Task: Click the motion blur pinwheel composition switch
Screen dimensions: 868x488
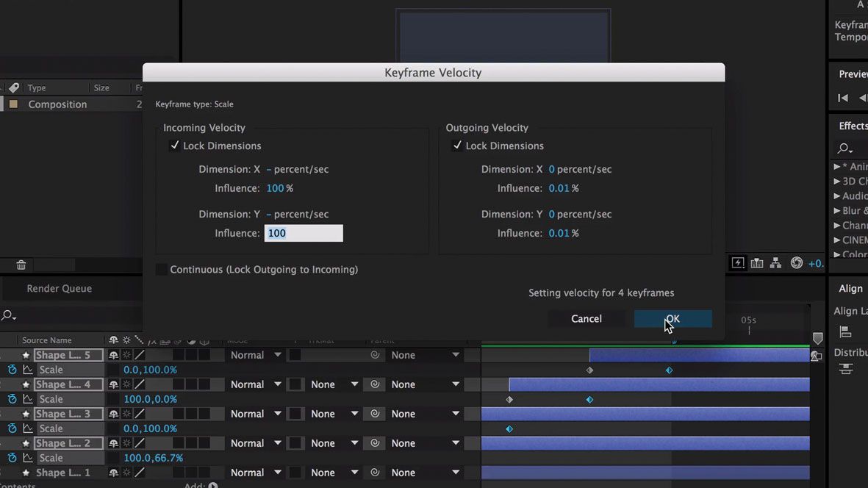Action: click(x=797, y=262)
